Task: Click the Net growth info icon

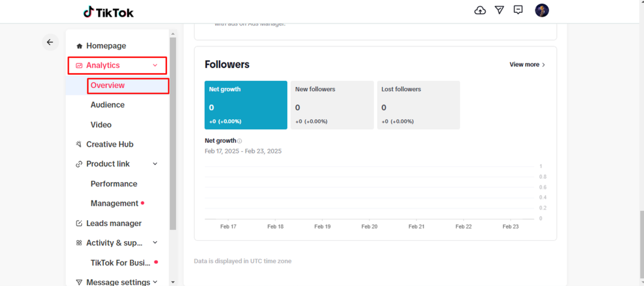Action: coord(239,141)
